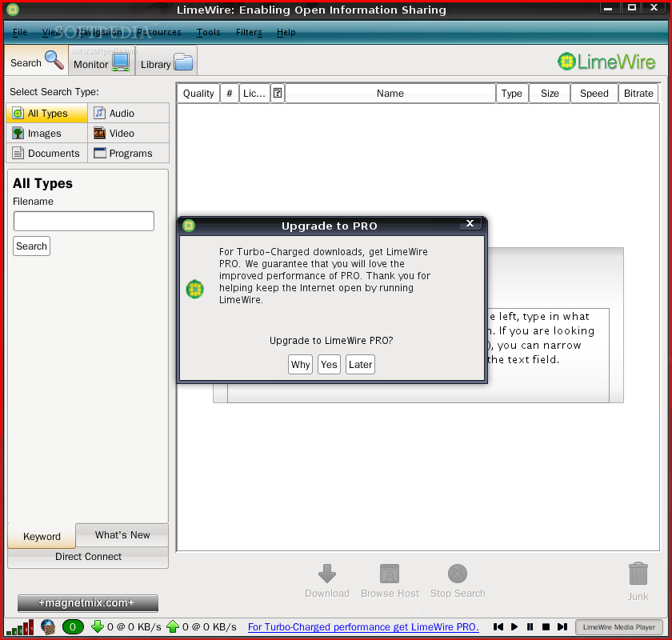Click the Filename input field
The image size is (672, 640).
pyautogui.click(x=84, y=221)
